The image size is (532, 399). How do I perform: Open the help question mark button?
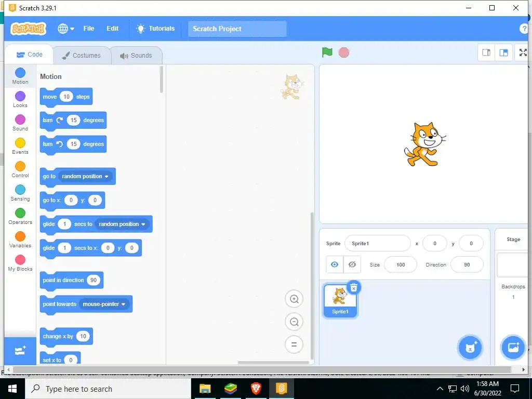(524, 29)
